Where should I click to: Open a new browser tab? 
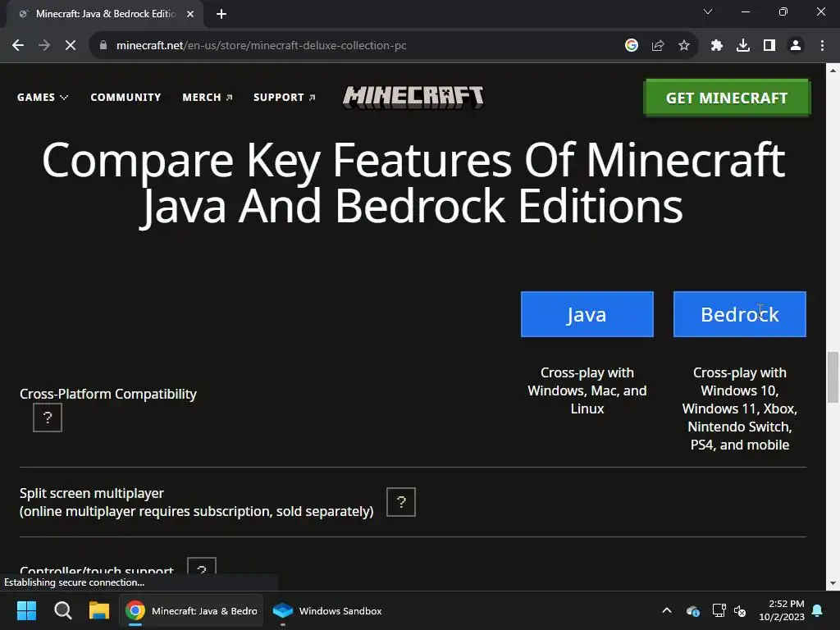pos(221,14)
